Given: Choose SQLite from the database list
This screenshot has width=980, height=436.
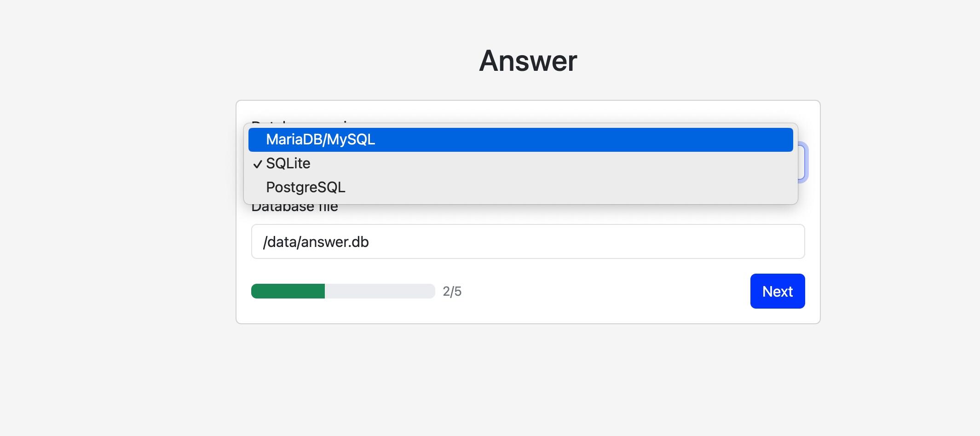Looking at the screenshot, I should [x=288, y=164].
